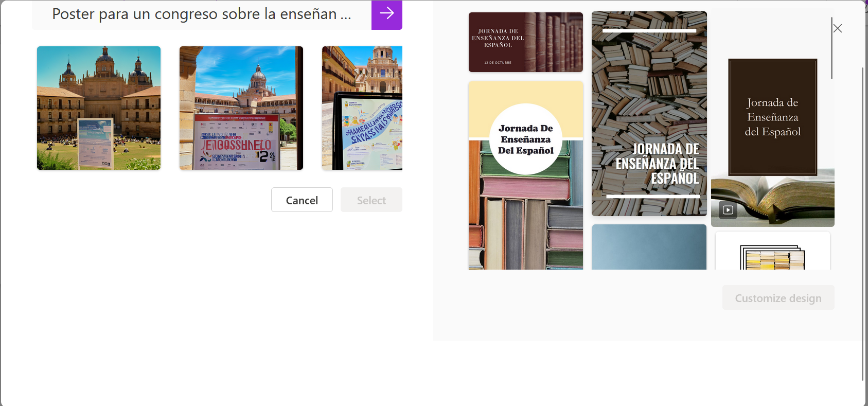Choose the courtyard photo with the red poster
Image resolution: width=868 pixels, height=406 pixels.
point(241,108)
